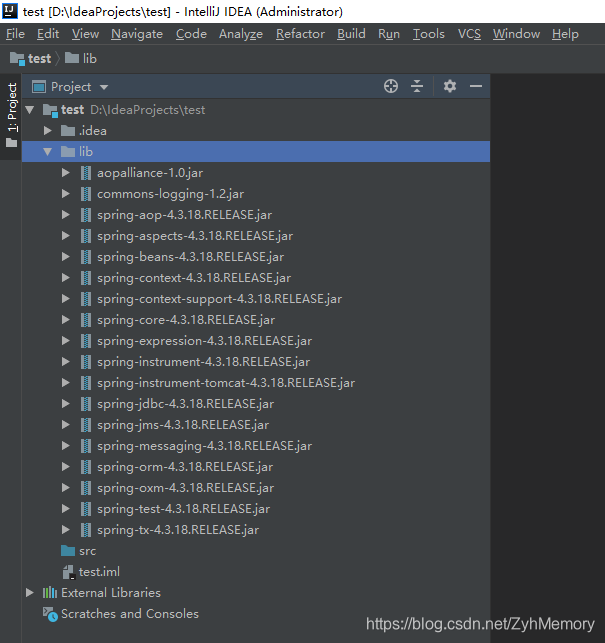
Task: Open the Navigate menu
Action: tap(137, 34)
